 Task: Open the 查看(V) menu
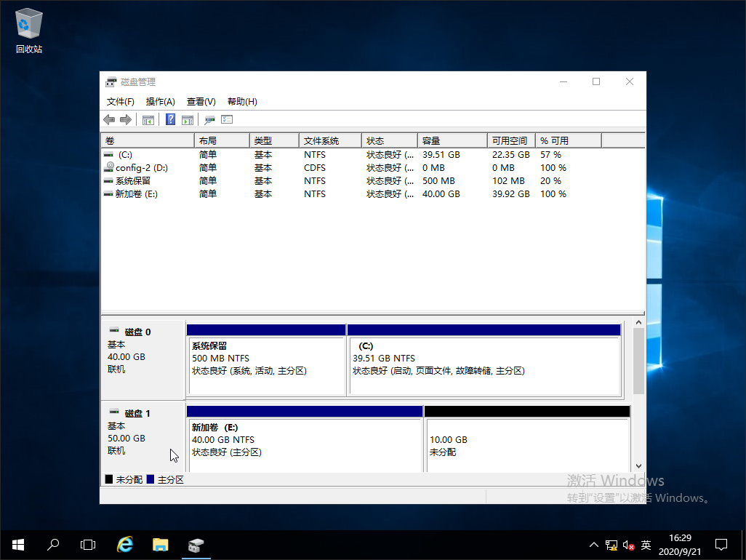click(x=201, y=102)
